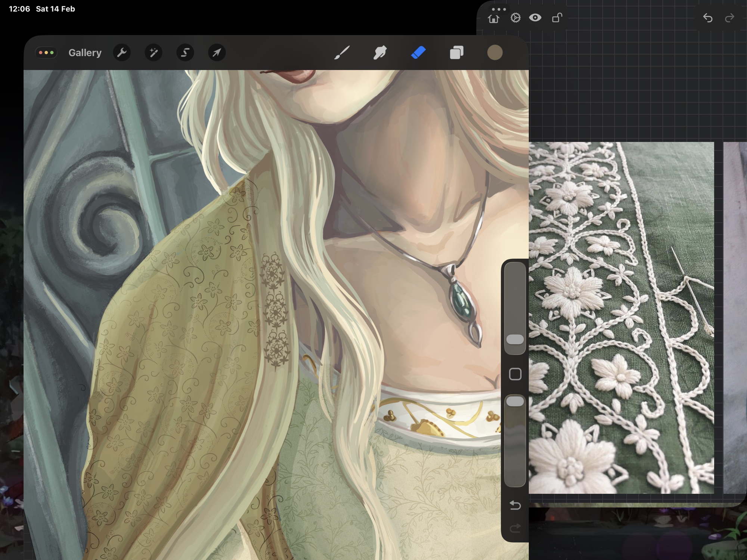The height and width of the screenshot is (560, 747).
Task: Click the brush opacity slider handle
Action: (515, 402)
